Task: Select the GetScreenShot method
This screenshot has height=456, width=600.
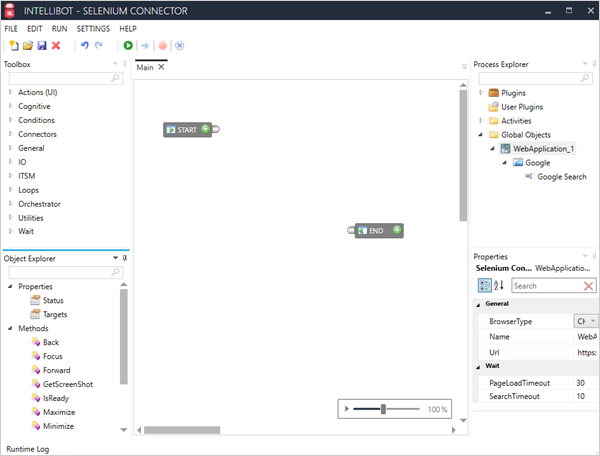Action: 68,384
